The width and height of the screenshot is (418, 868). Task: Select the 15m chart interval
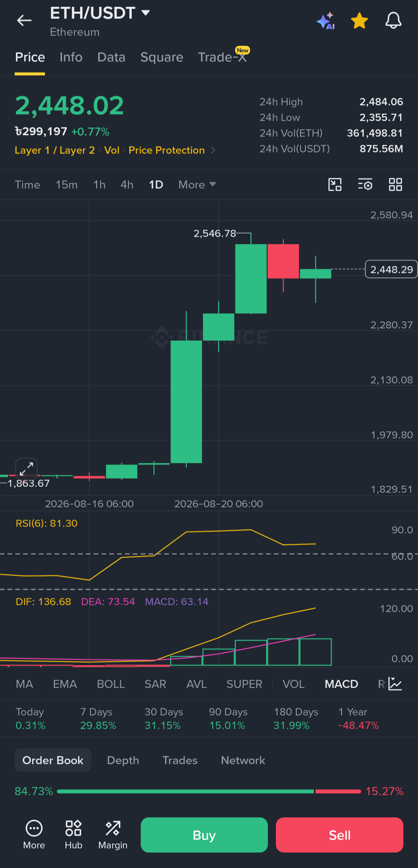(x=67, y=185)
